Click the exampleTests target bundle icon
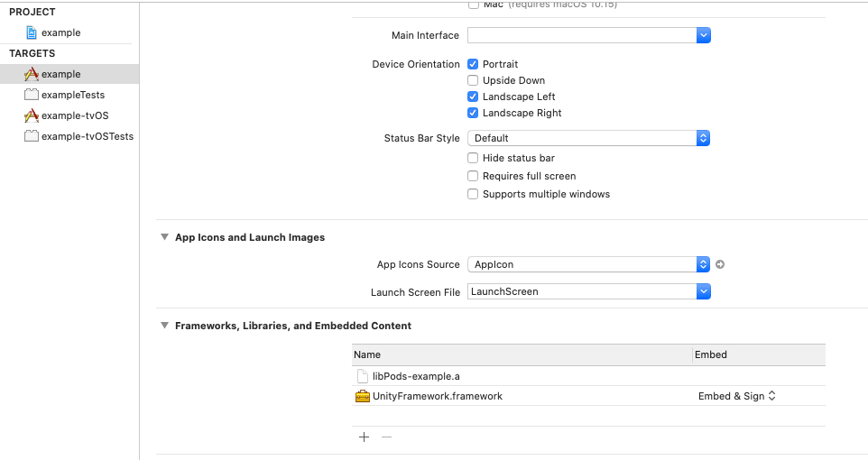This screenshot has width=868, height=460. click(x=32, y=95)
